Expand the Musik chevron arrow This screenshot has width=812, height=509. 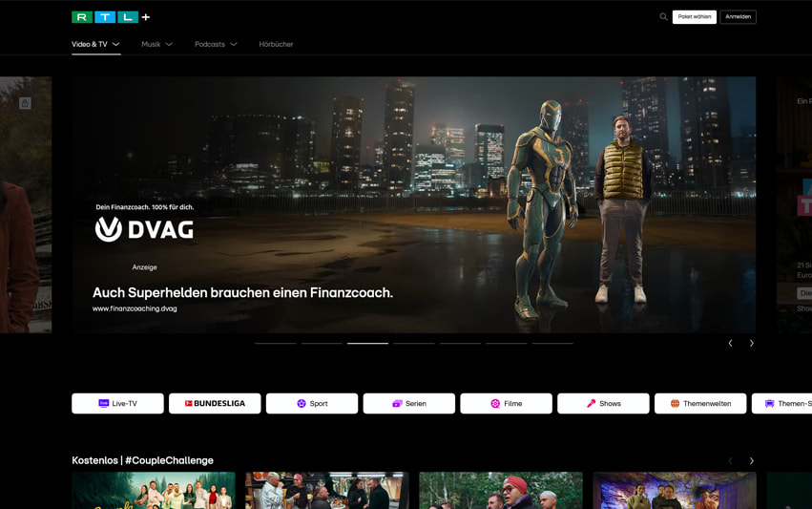[x=169, y=45]
